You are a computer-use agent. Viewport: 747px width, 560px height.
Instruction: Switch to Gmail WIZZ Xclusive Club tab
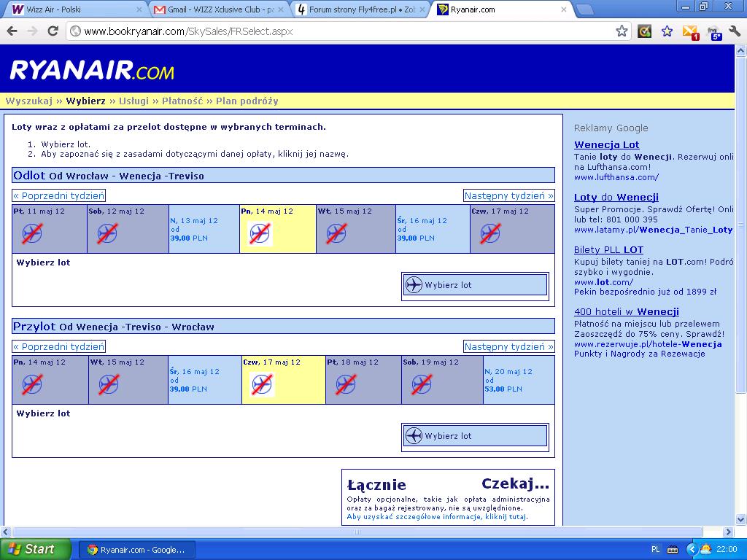point(220,9)
